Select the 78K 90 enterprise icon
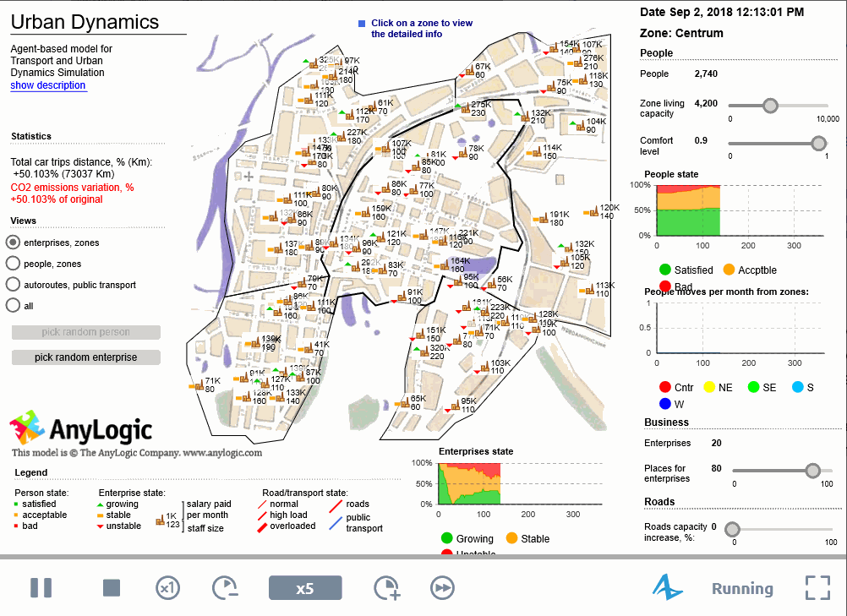The width and height of the screenshot is (847, 616). tap(463, 152)
